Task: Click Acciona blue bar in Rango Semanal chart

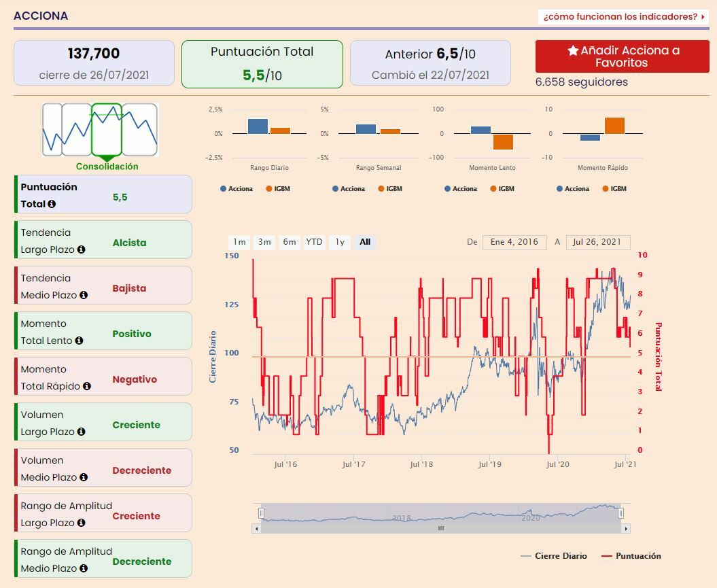Action: tap(366, 129)
